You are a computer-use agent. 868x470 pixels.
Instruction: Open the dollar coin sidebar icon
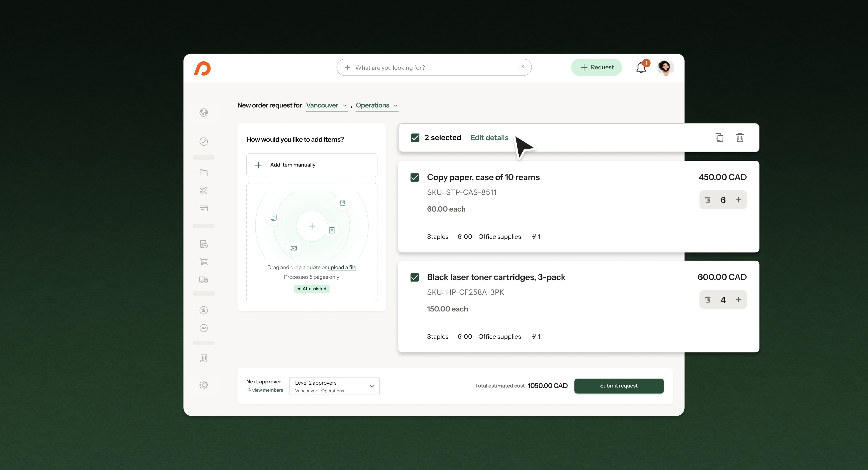coord(203,310)
